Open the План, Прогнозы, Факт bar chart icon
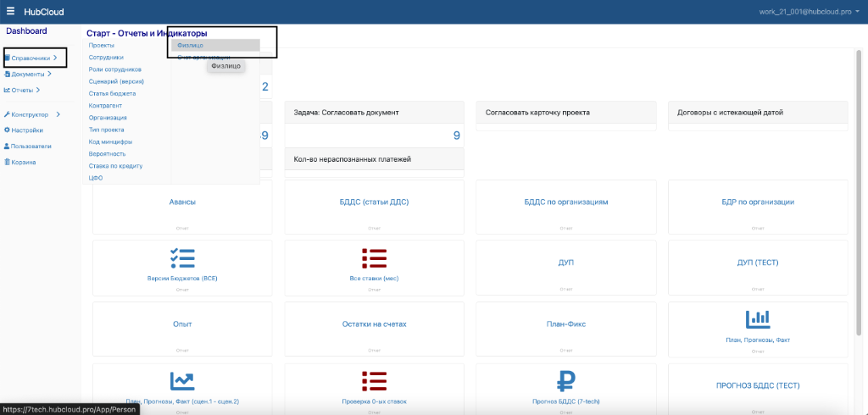 coord(757,319)
